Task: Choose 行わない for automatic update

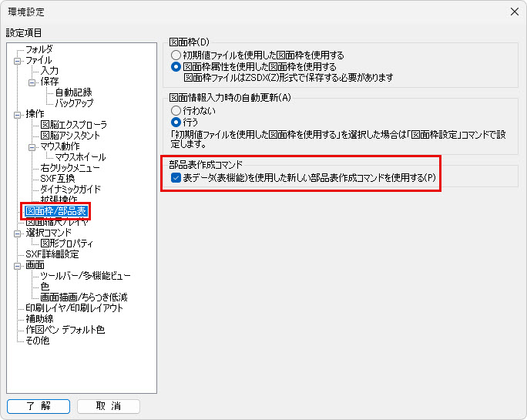Action: coord(176,111)
